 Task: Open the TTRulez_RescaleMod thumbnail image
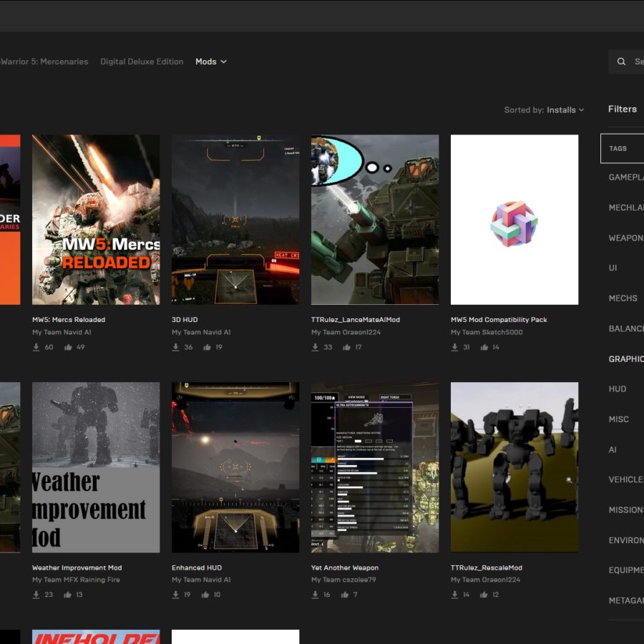[x=514, y=467]
